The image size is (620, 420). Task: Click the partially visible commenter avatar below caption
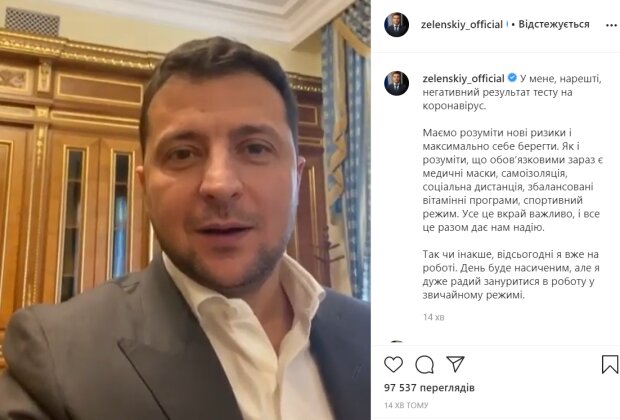click(x=396, y=341)
